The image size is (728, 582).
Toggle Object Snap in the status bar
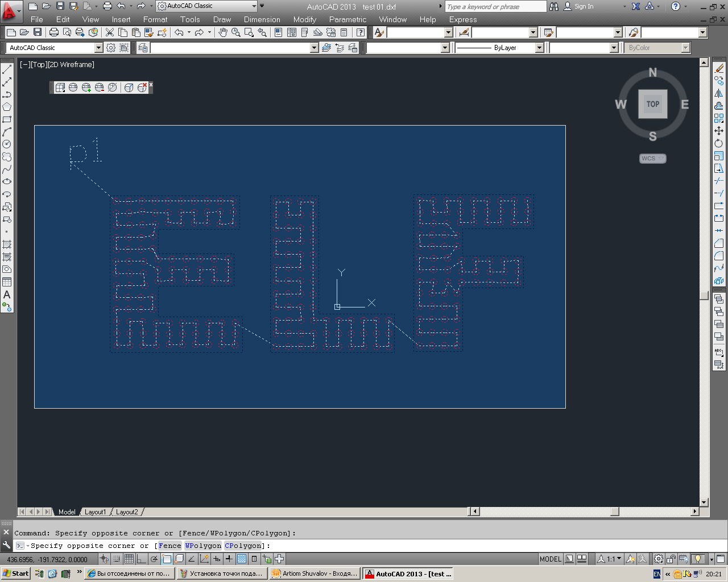[x=167, y=559]
